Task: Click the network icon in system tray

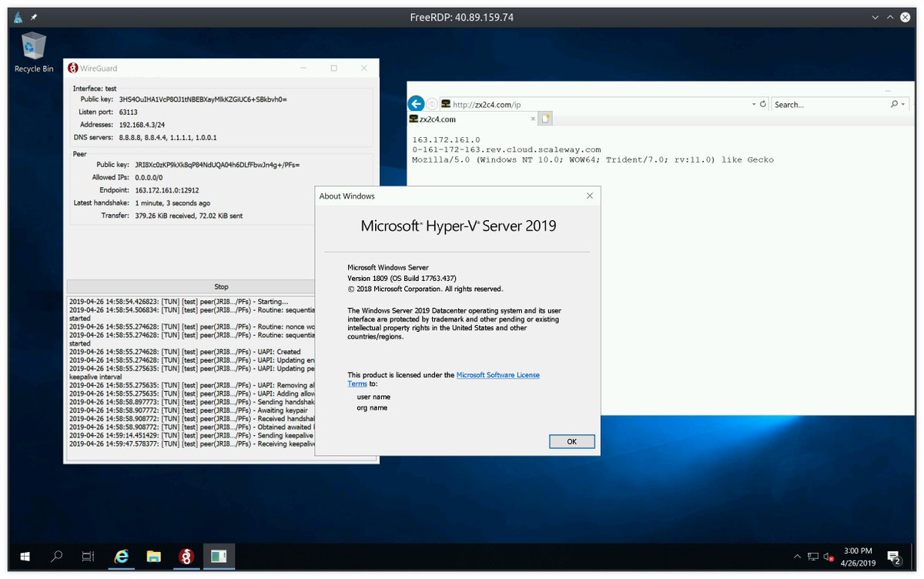Action: click(813, 556)
